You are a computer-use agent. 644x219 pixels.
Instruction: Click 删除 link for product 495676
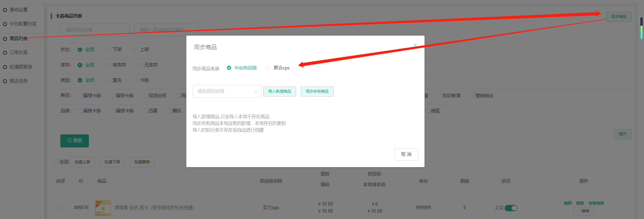[x=580, y=203]
